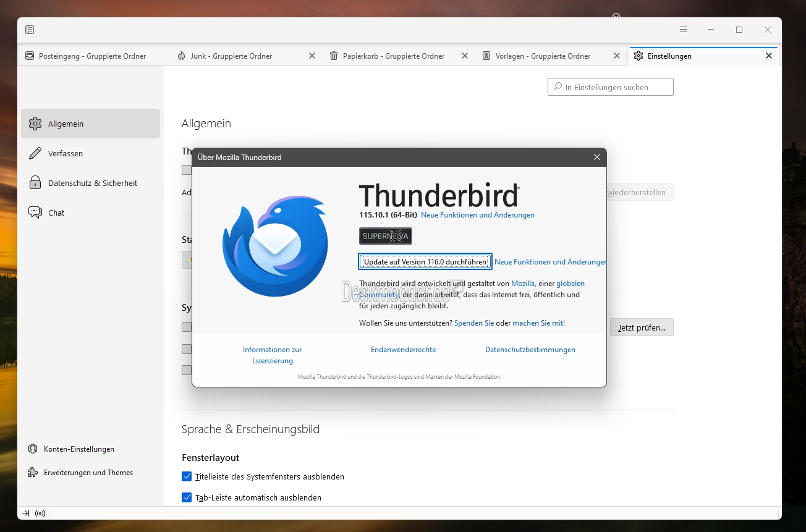This screenshot has height=532, width=806.
Task: Close the Über Mozilla Thunderbird dialog
Action: 597,157
